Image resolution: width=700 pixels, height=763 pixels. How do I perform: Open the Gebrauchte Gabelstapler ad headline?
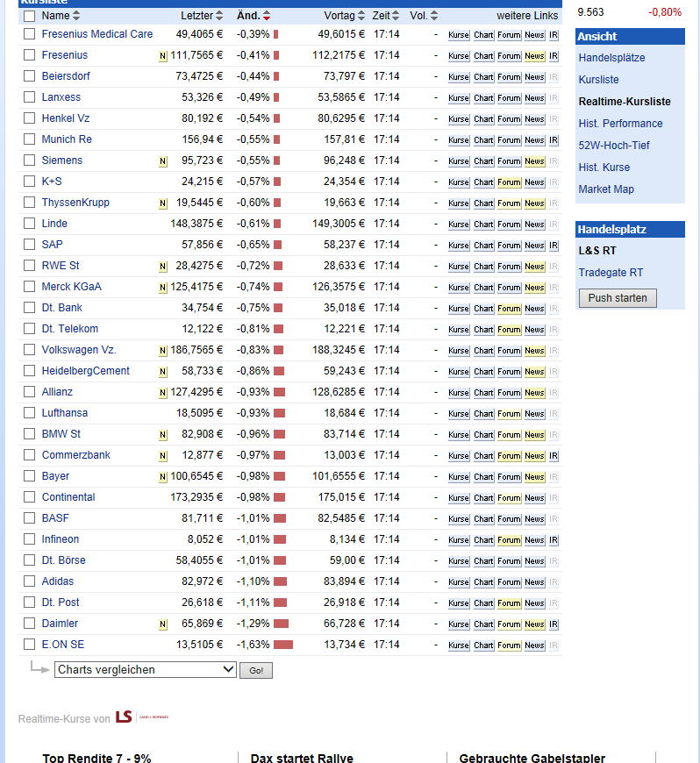coord(532,758)
